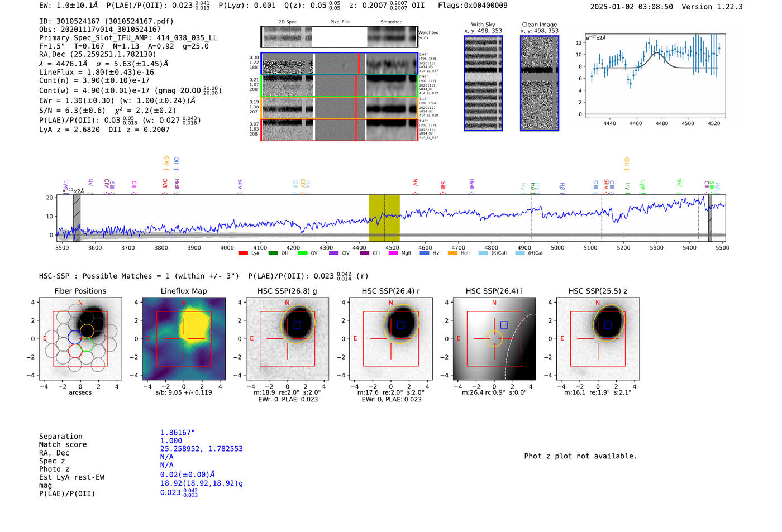Click the Weighted Sum 2D spectrum strip
The width and height of the screenshot is (782, 532).
click(339, 37)
